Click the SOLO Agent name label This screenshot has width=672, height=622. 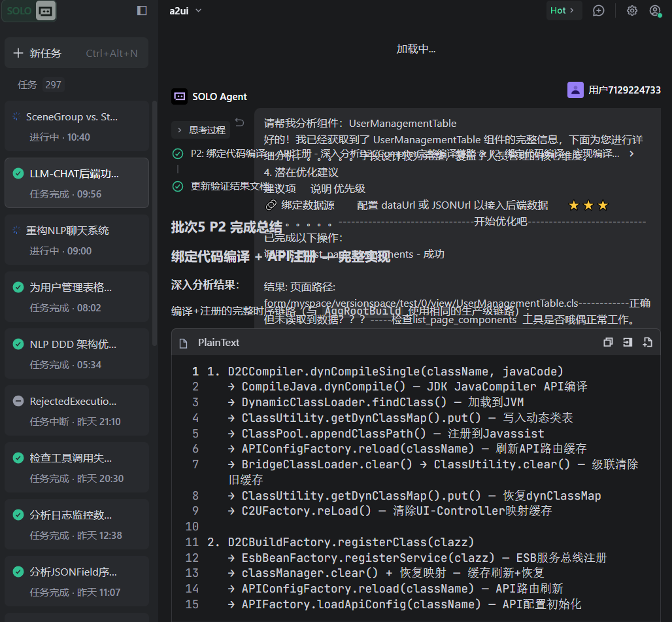(x=220, y=97)
